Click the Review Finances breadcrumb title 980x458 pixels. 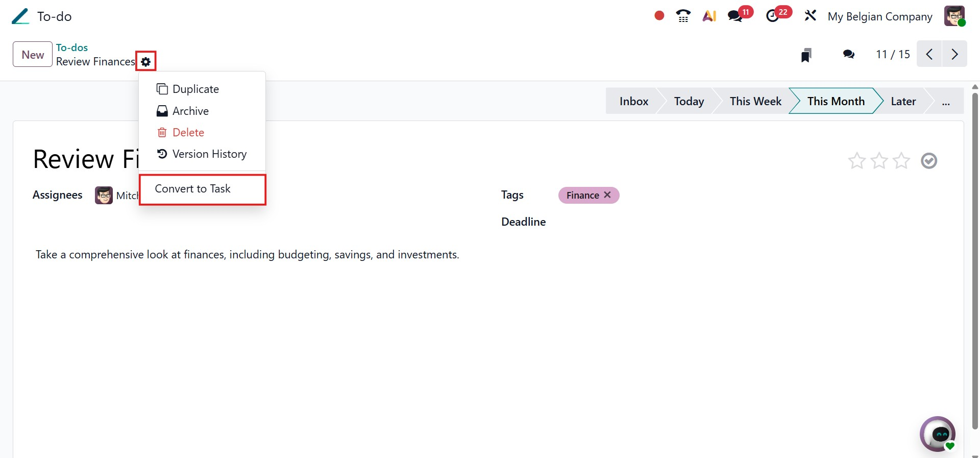click(95, 62)
